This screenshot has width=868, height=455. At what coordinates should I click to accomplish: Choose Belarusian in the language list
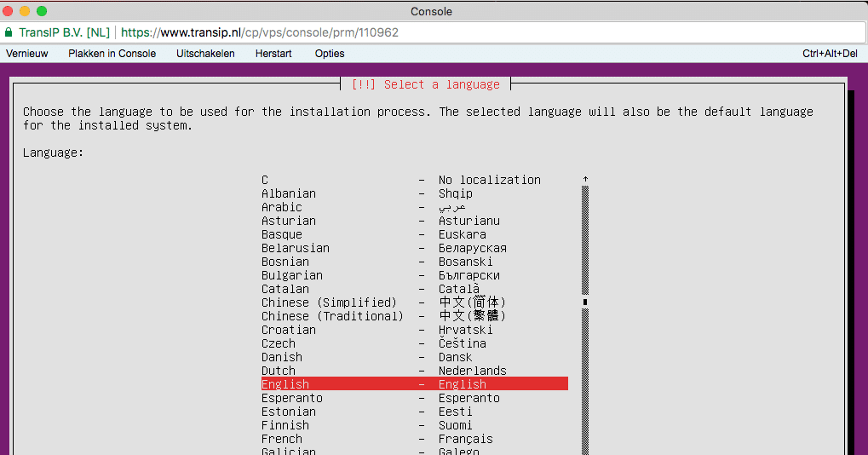tap(415, 248)
